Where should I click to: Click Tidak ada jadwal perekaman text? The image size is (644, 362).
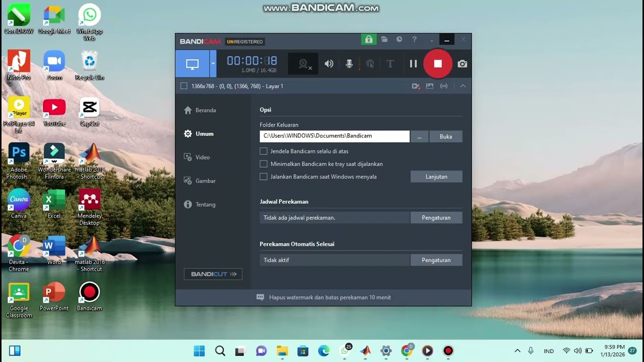coord(299,218)
